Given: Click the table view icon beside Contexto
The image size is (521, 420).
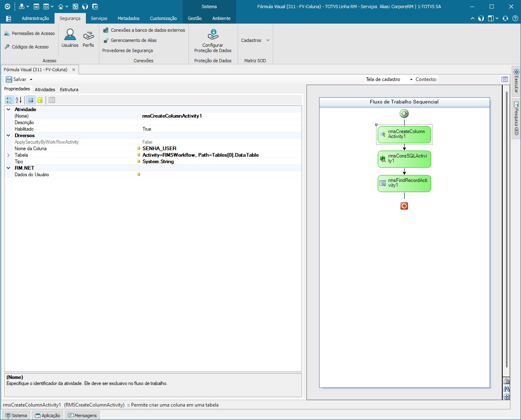Looking at the screenshot, I should 505,79.
